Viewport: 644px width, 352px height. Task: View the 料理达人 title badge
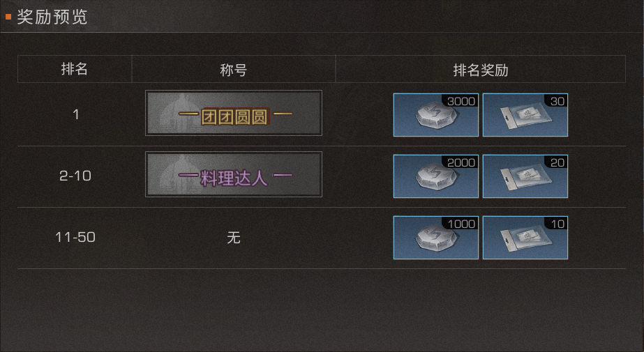(234, 174)
